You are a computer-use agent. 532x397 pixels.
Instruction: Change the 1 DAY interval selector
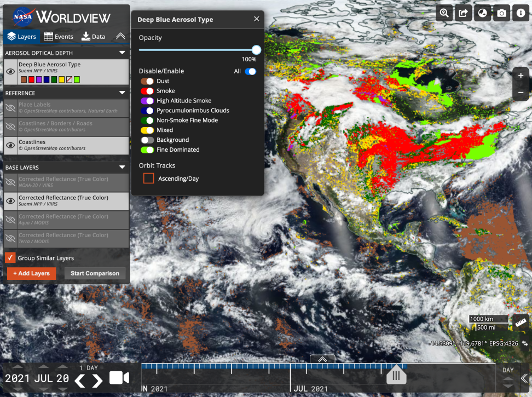(89, 368)
